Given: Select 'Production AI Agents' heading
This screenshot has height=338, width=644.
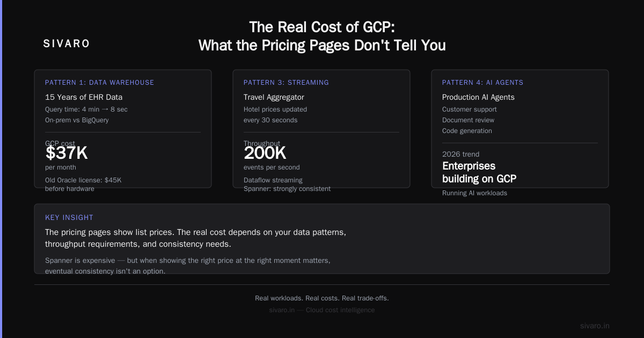Looking at the screenshot, I should tap(478, 97).
